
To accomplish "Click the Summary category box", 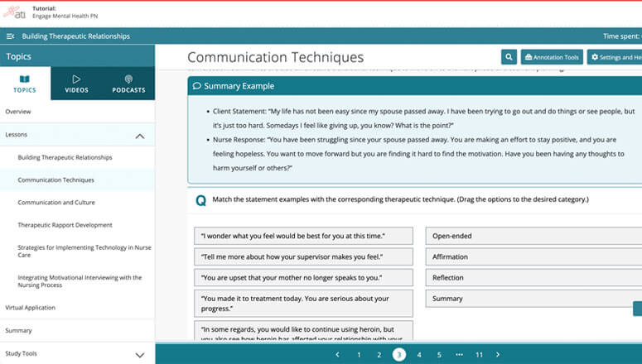I will [534, 299].
